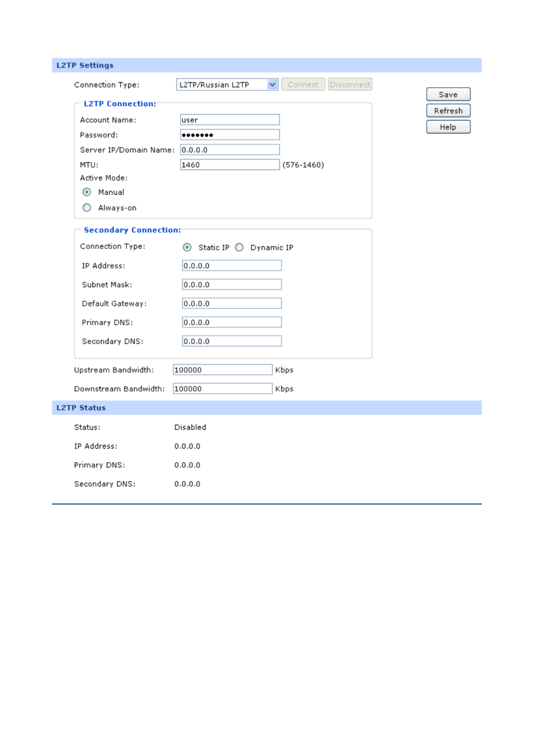Select Static IP secondary connection

pos(187,247)
